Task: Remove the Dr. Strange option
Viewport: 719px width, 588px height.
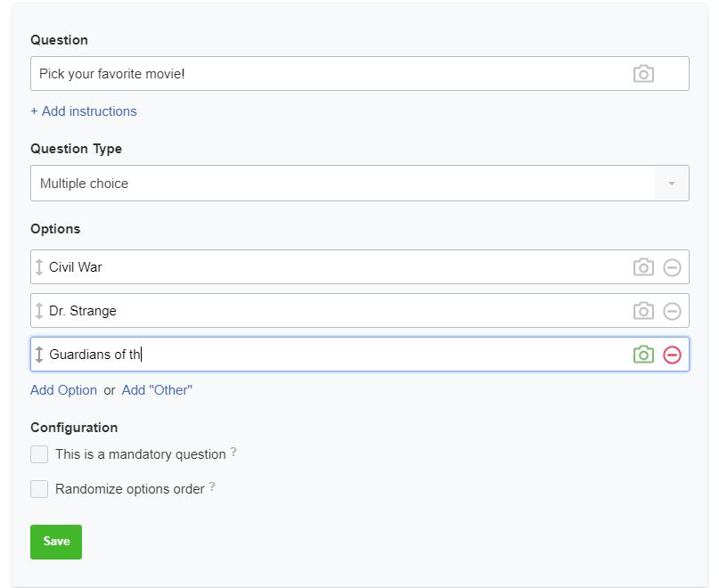Action: (x=673, y=311)
